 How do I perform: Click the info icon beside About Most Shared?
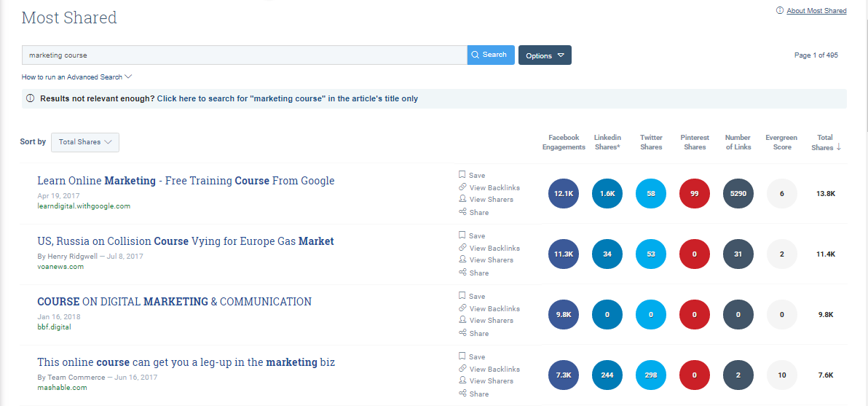[780, 11]
